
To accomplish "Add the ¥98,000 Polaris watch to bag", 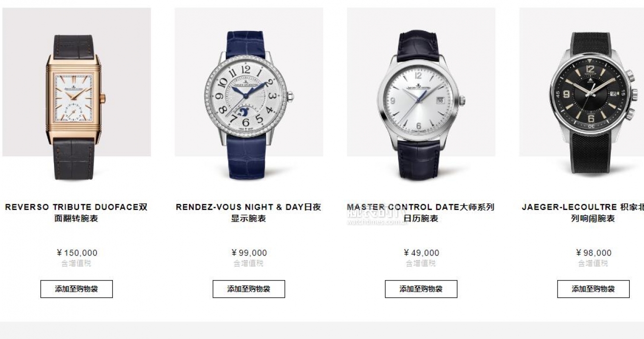I will [593, 289].
